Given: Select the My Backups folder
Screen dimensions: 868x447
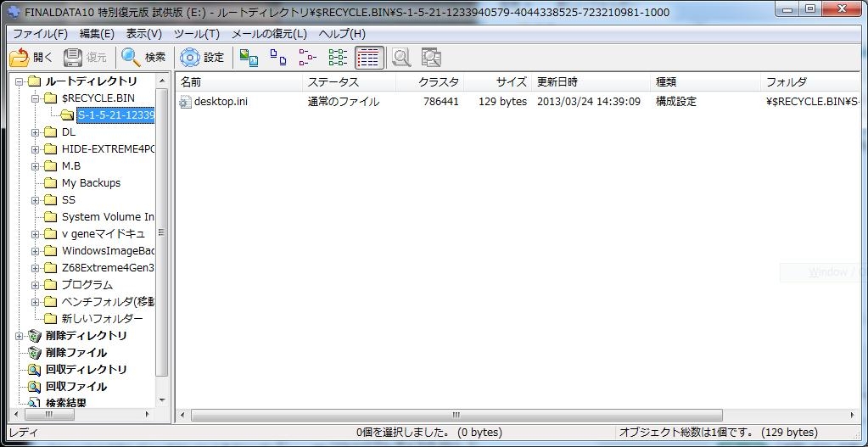Looking at the screenshot, I should [x=91, y=183].
